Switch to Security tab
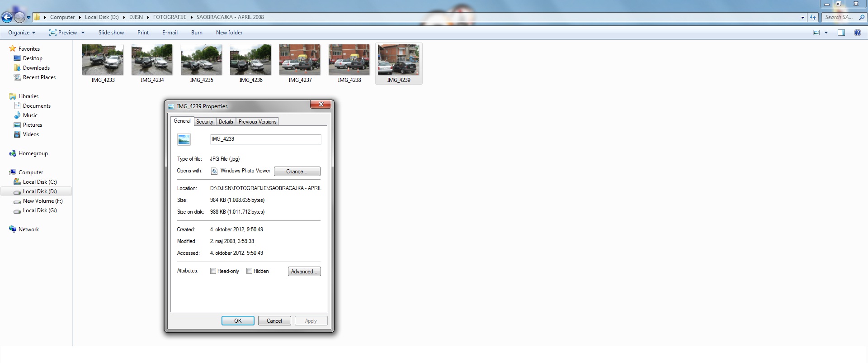The image size is (868, 363). point(204,122)
